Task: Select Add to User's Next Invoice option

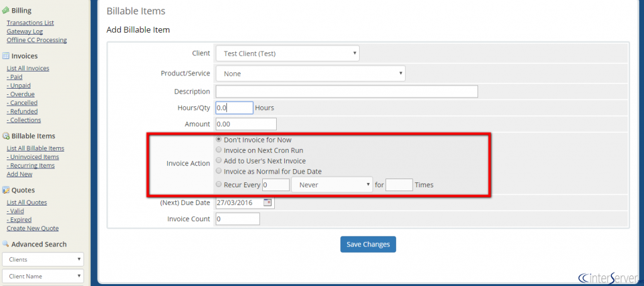Action: pyautogui.click(x=219, y=160)
